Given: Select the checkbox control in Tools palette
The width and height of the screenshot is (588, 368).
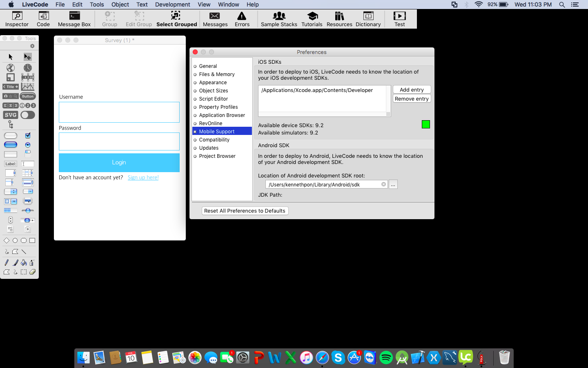Looking at the screenshot, I should 28,135.
